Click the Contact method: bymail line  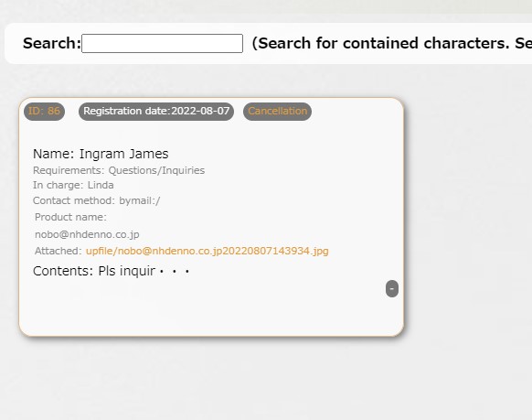pos(96,200)
